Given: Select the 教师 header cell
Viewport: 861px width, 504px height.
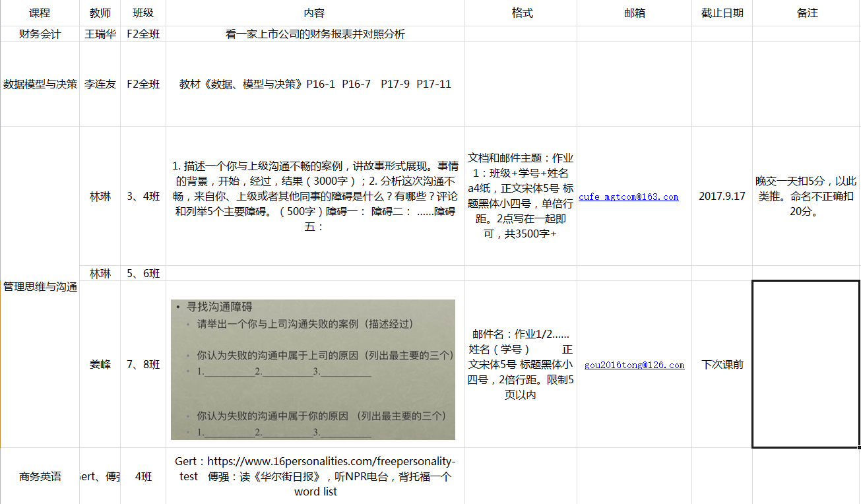Looking at the screenshot, I should (100, 13).
